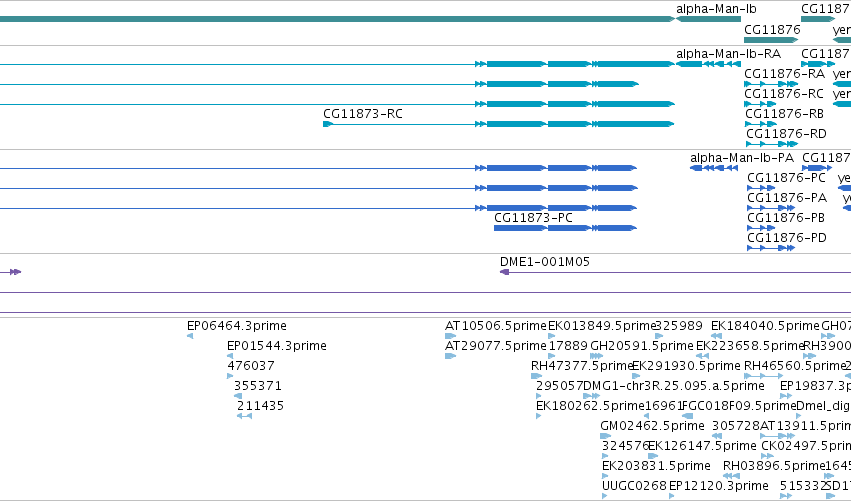Click EST feature 295057

538,396
